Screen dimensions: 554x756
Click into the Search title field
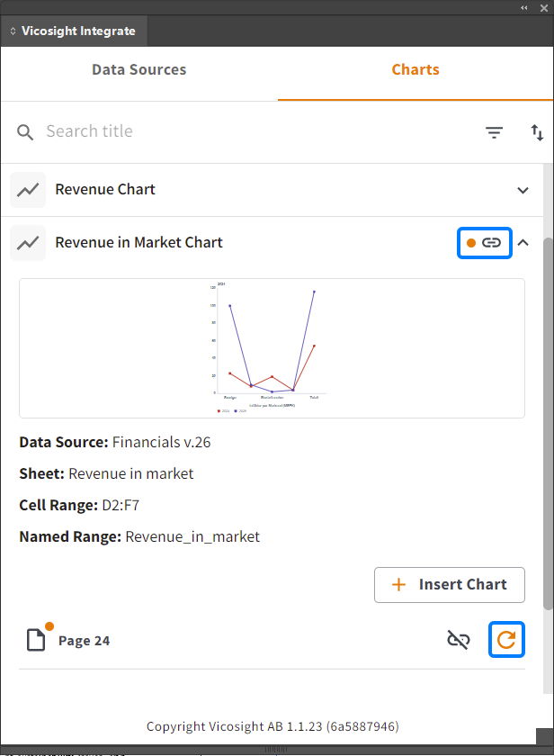[258, 131]
